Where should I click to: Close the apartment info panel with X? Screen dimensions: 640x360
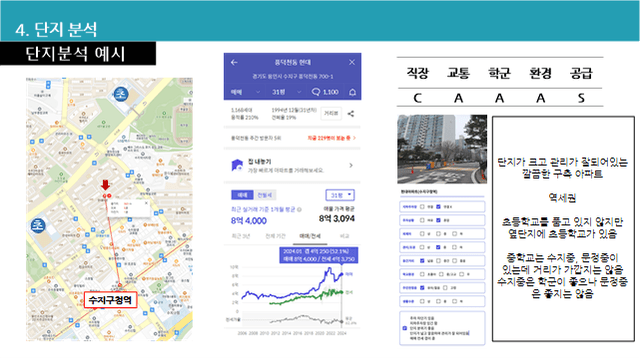[352, 62]
